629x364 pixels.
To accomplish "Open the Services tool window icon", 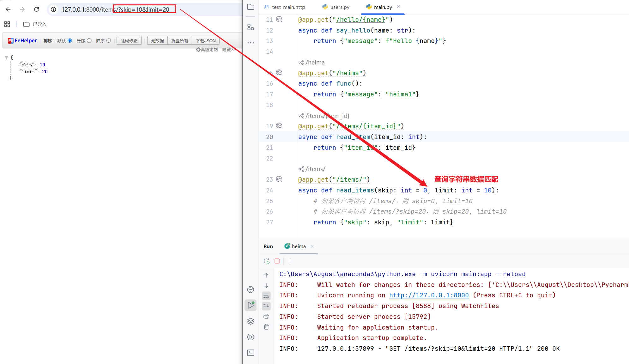I will click(251, 337).
